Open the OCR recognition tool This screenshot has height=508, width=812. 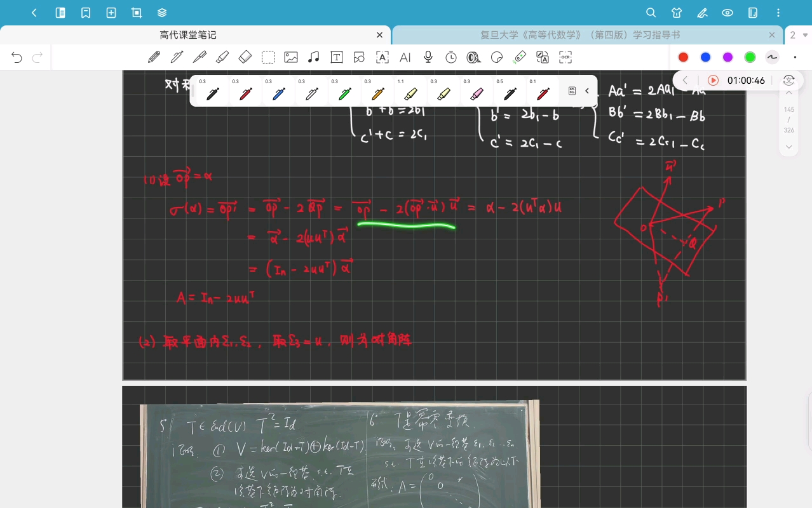point(565,57)
